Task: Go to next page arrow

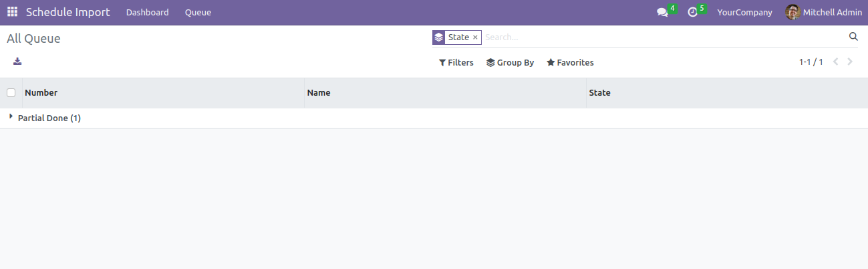Action: 850,62
